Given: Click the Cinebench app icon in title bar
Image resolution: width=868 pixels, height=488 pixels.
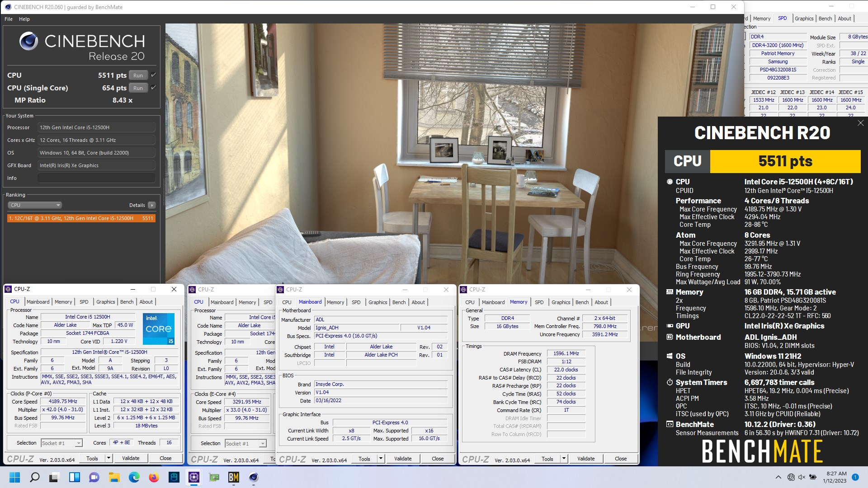Looking at the screenshot, I should click(8, 7).
